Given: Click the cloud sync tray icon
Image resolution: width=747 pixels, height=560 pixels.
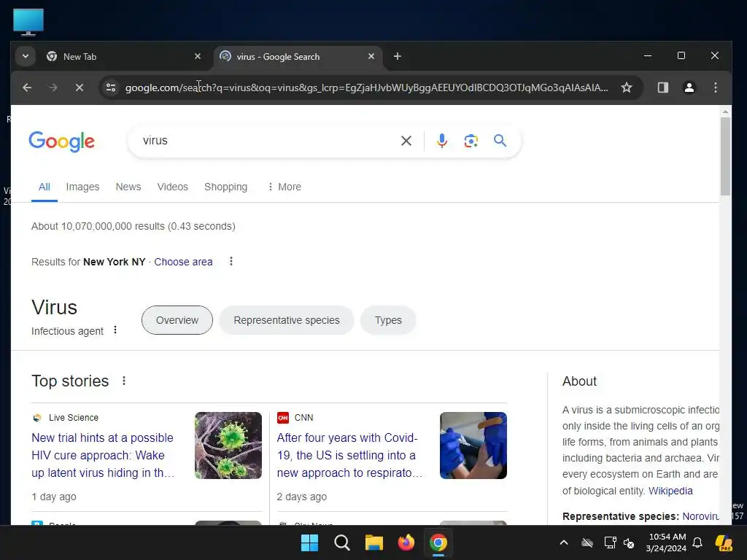Looking at the screenshot, I should pyautogui.click(x=587, y=542).
